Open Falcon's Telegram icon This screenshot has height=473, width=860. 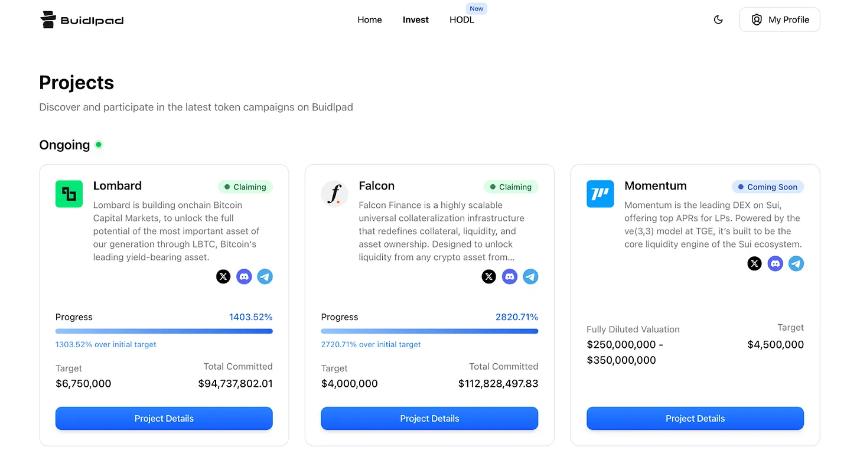click(x=531, y=277)
